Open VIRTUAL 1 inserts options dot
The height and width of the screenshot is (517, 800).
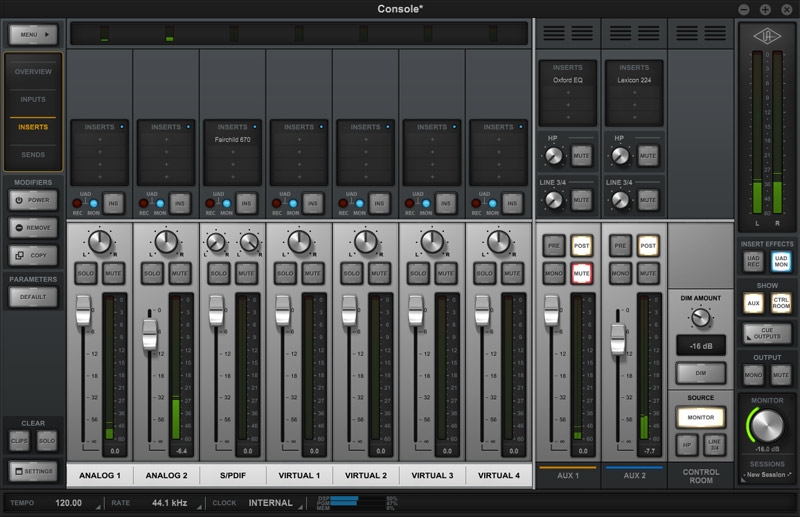[321, 127]
